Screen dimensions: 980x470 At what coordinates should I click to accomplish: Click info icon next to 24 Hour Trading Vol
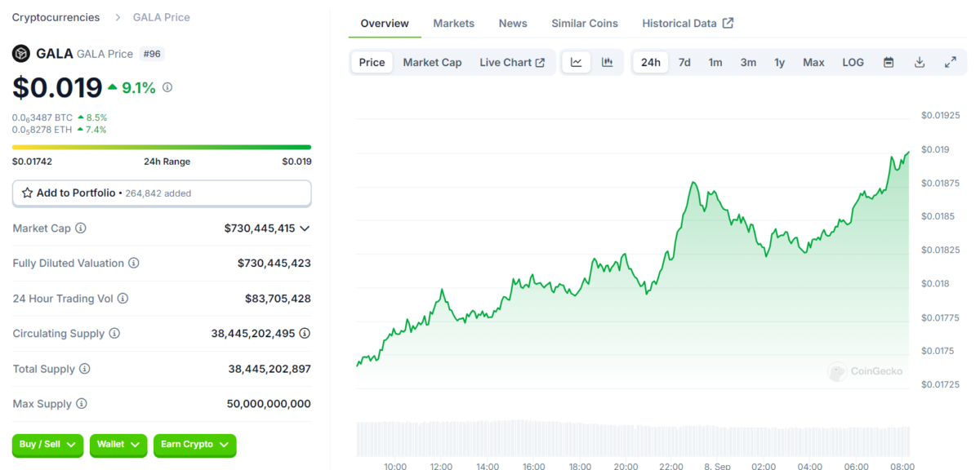(x=123, y=299)
